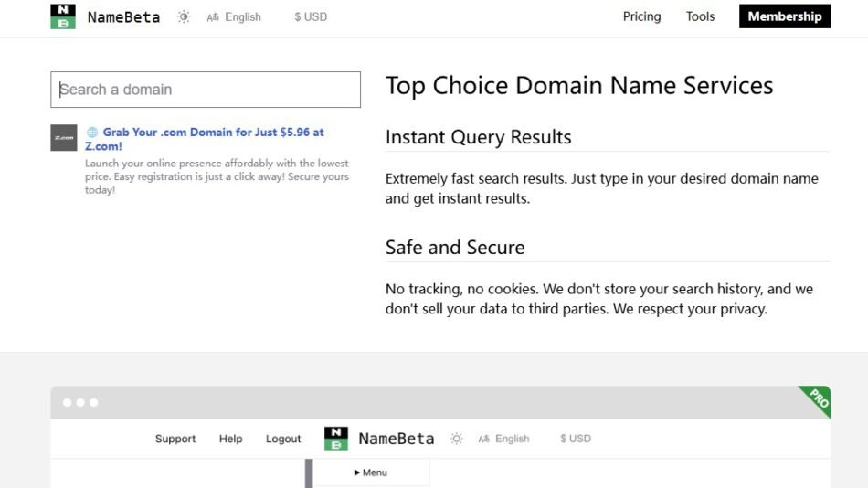
Task: Click Logout in the preview window
Action: tap(283, 439)
